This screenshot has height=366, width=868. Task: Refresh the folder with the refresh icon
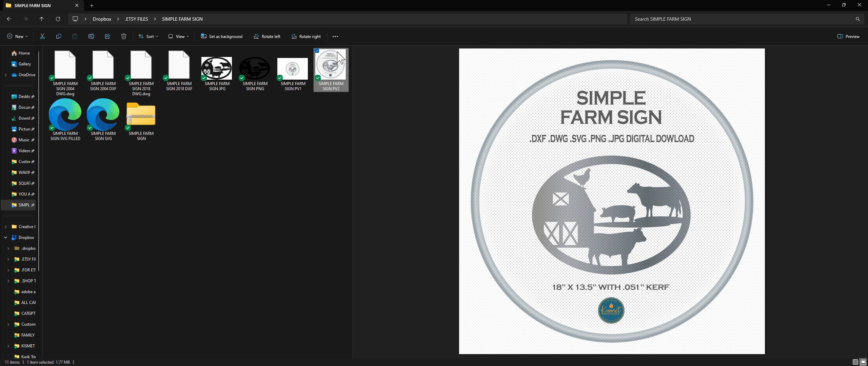click(58, 19)
